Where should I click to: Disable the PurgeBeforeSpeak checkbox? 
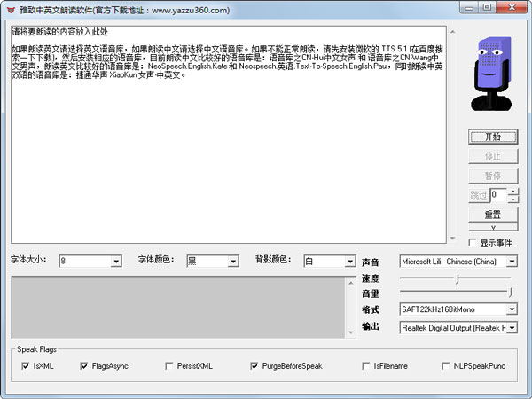tap(254, 365)
